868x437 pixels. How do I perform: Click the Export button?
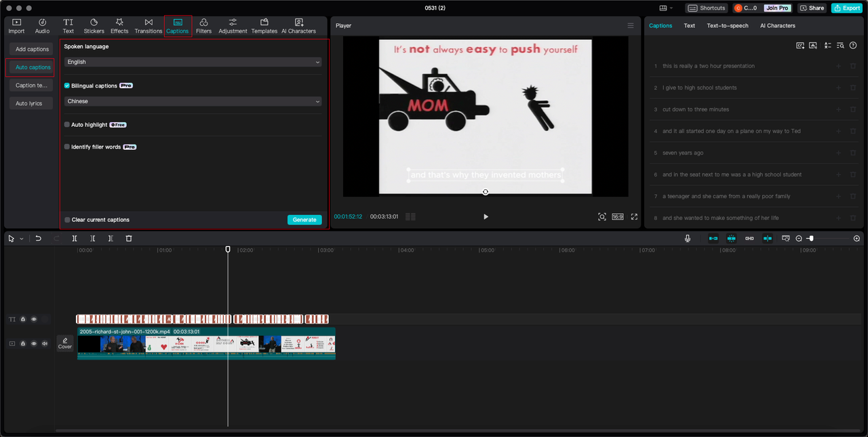[x=846, y=8]
